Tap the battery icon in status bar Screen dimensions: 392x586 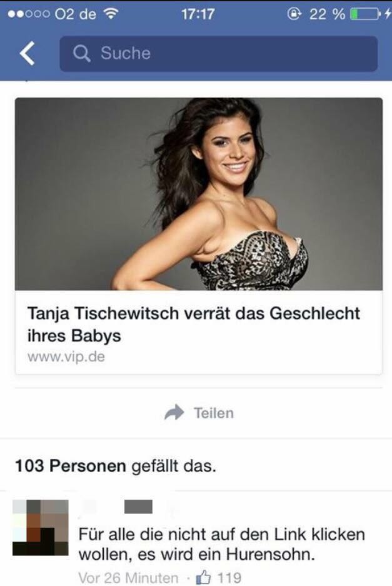[365, 14]
